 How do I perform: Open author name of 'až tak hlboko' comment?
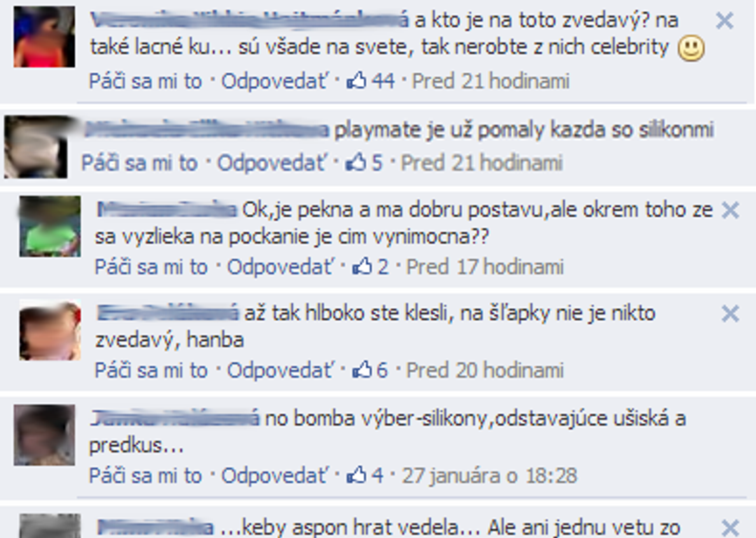pyautogui.click(x=167, y=314)
